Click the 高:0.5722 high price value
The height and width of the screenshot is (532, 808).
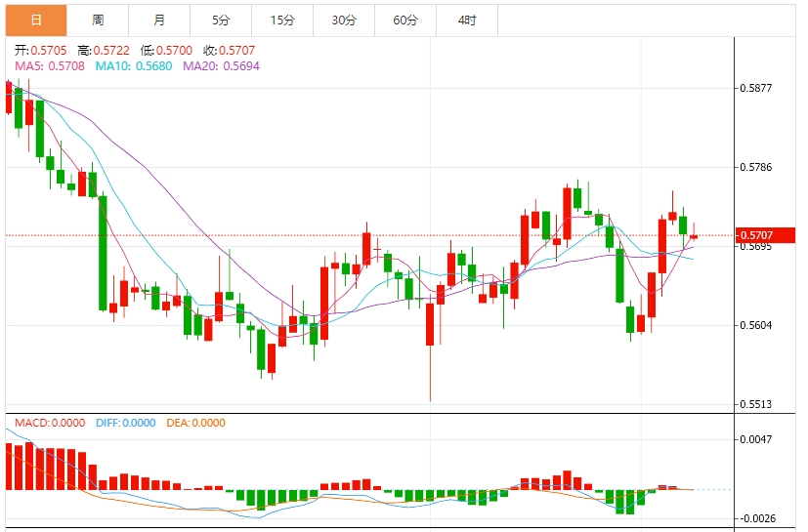coord(104,51)
